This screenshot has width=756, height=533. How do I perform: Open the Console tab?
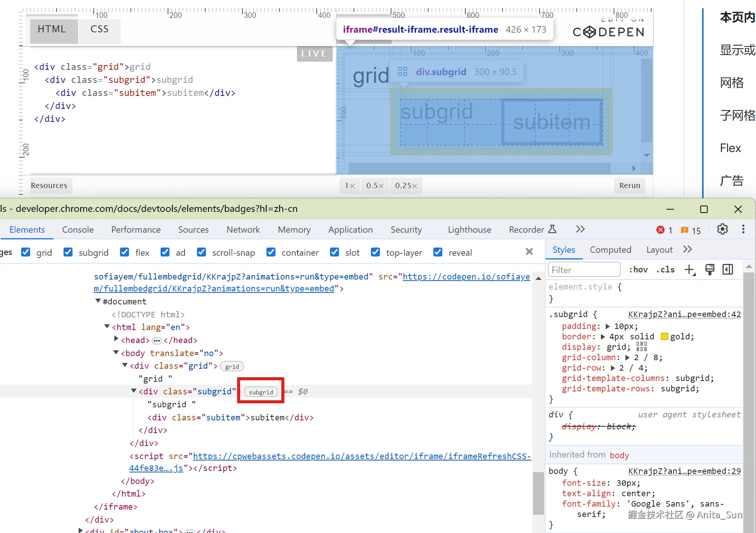click(x=78, y=230)
